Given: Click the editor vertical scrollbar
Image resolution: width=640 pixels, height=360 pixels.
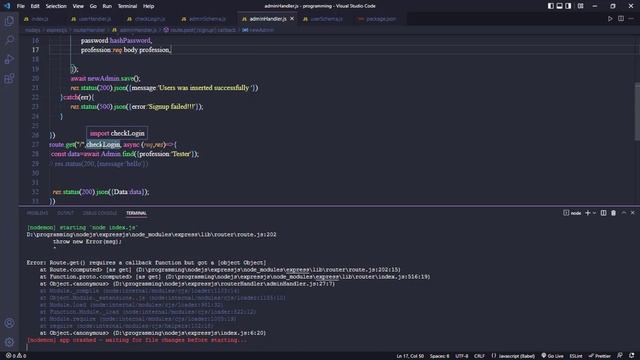Looking at the screenshot, I should pyautogui.click(x=637, y=111).
